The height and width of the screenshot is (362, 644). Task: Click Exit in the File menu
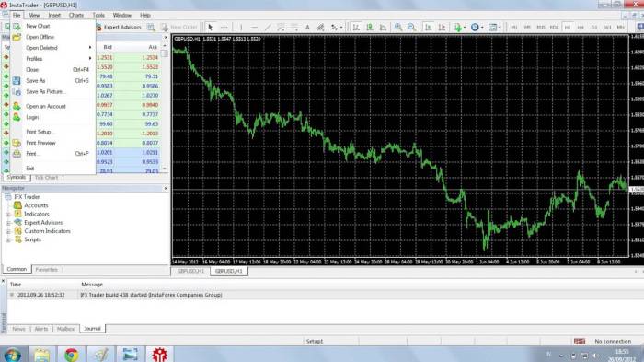coord(53,169)
